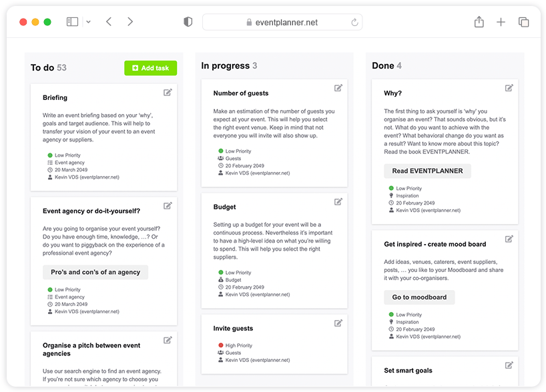Viewport: 546px width, 392px height.
Task: Click Pro's and con's of an agency
Action: coord(95,272)
